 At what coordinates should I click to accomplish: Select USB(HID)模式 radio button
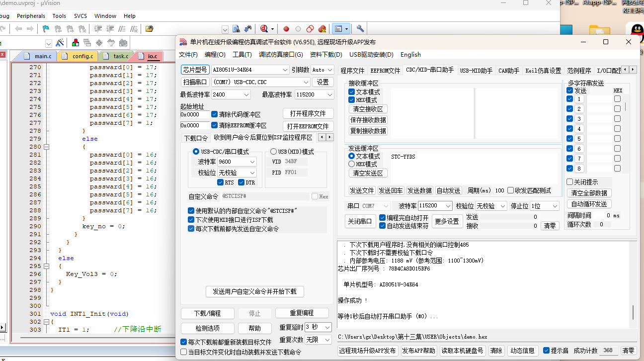273,152
